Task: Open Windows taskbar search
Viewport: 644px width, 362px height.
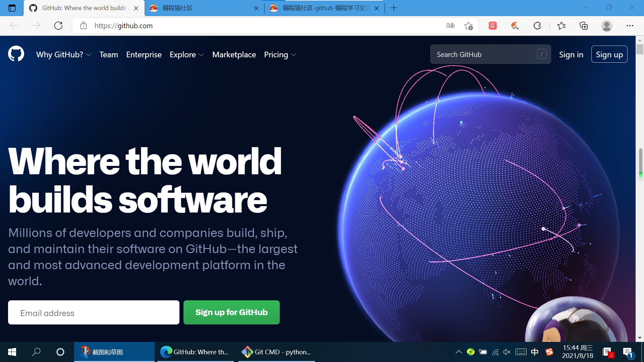Action: click(x=36, y=352)
